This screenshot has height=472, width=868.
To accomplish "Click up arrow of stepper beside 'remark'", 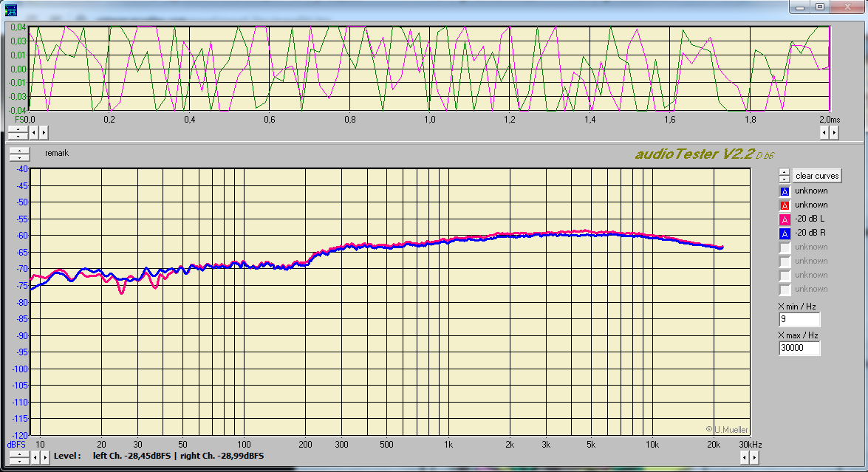I will 19,150.
